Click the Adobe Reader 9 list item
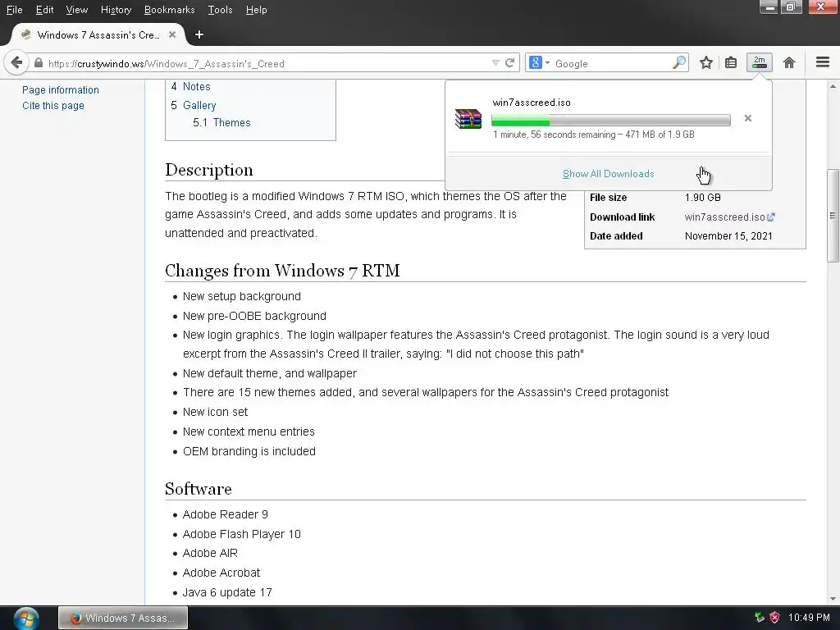Viewport: 840px width, 630px height. point(225,515)
